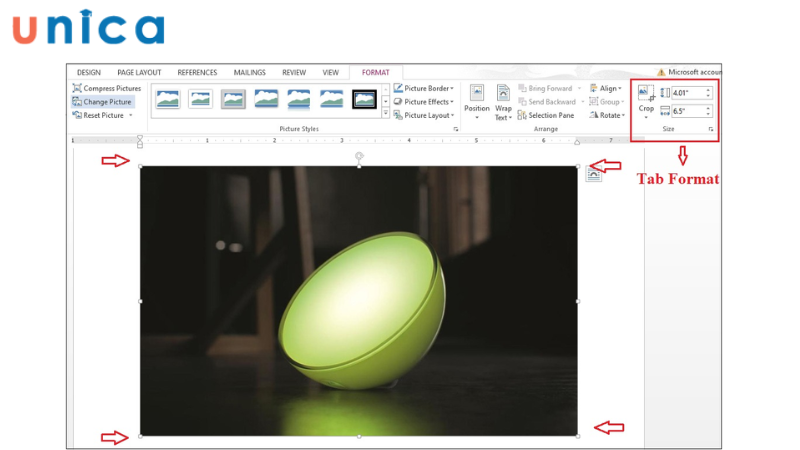This screenshot has height=450, width=800.
Task: Expand the Picture Layout dropdown
Action: (x=427, y=115)
